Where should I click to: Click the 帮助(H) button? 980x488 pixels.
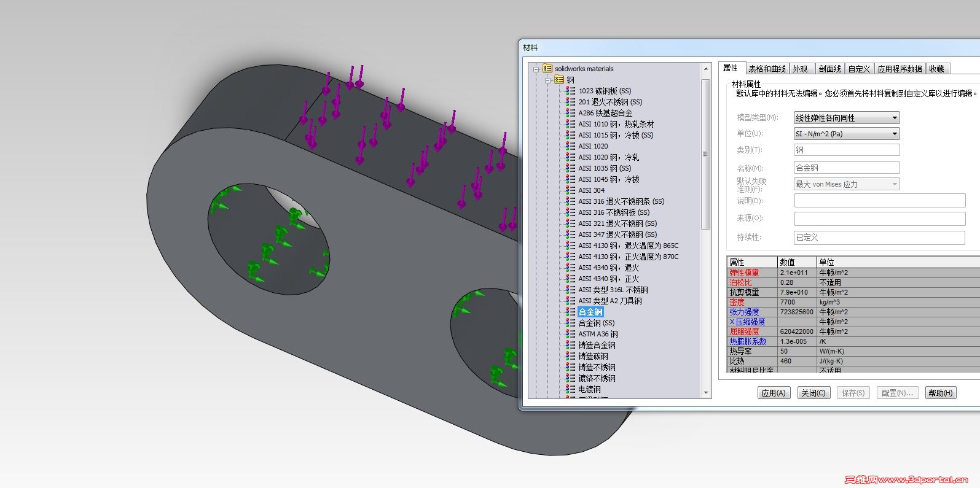[x=941, y=393]
